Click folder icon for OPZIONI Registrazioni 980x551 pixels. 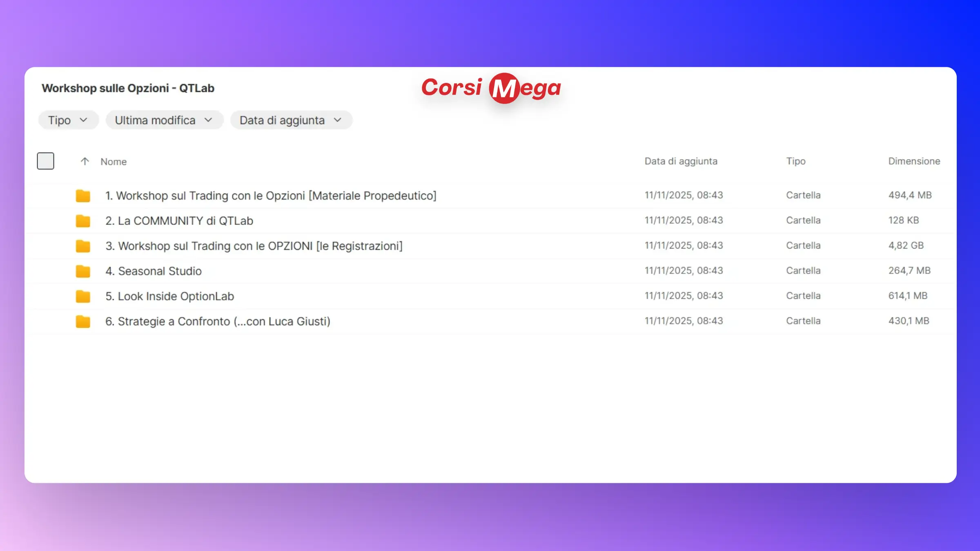(x=83, y=246)
